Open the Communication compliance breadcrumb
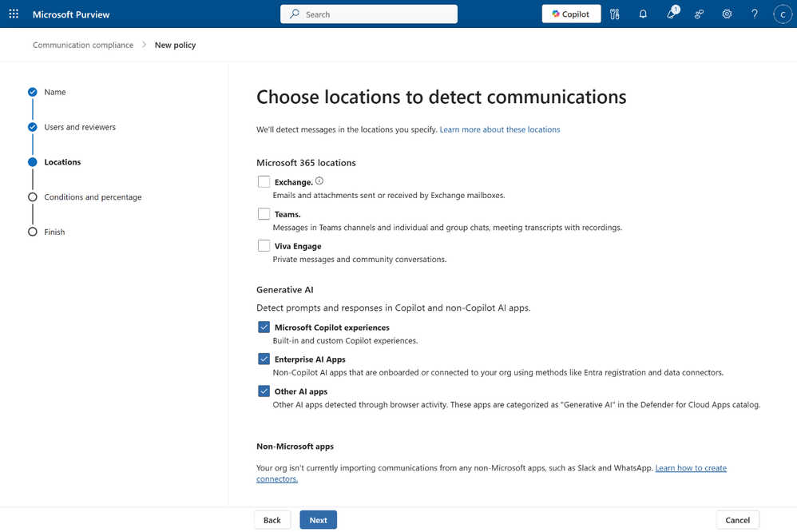Screen dimensions: 797x532 click(x=83, y=45)
